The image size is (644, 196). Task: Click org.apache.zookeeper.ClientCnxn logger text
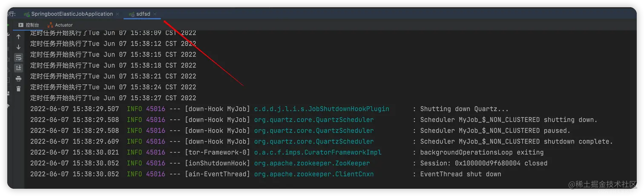pyautogui.click(x=314, y=174)
